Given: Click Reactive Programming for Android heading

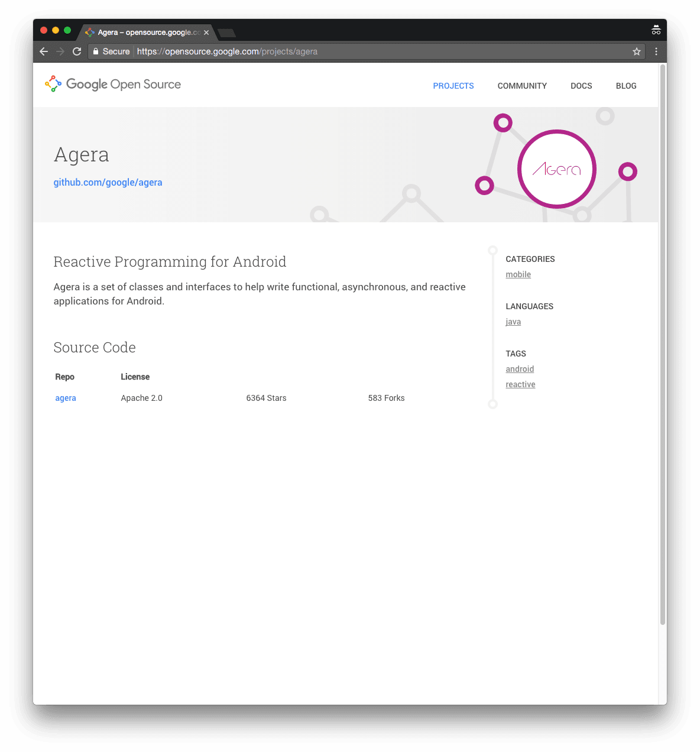Looking at the screenshot, I should (170, 261).
